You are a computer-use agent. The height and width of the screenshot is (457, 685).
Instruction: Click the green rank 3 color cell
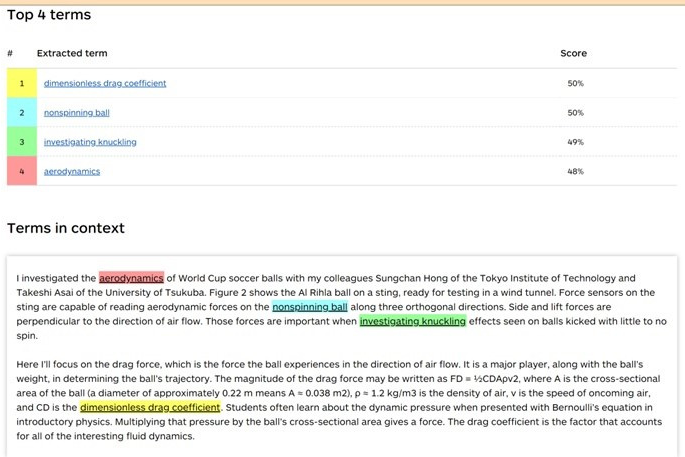tap(22, 142)
